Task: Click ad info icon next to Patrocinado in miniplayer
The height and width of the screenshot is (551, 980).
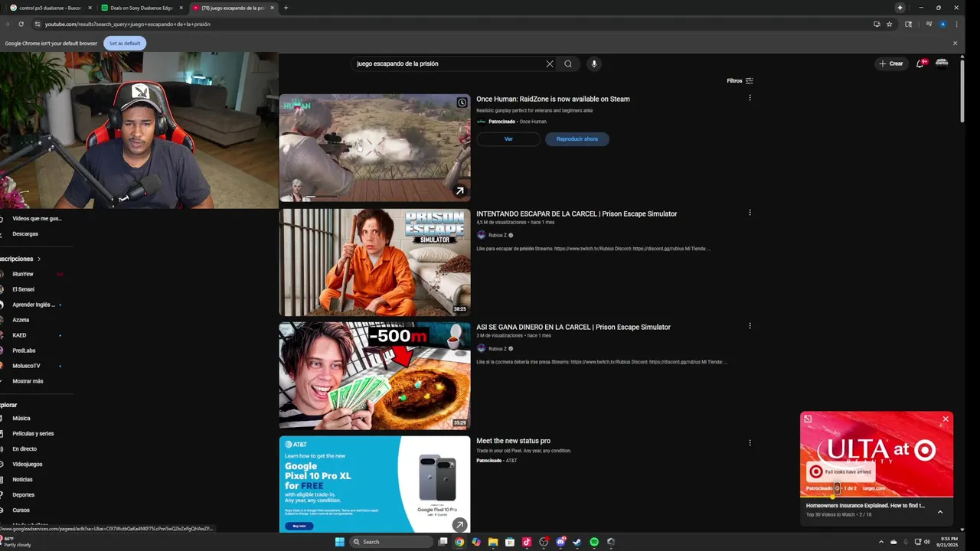Action: tap(838, 488)
